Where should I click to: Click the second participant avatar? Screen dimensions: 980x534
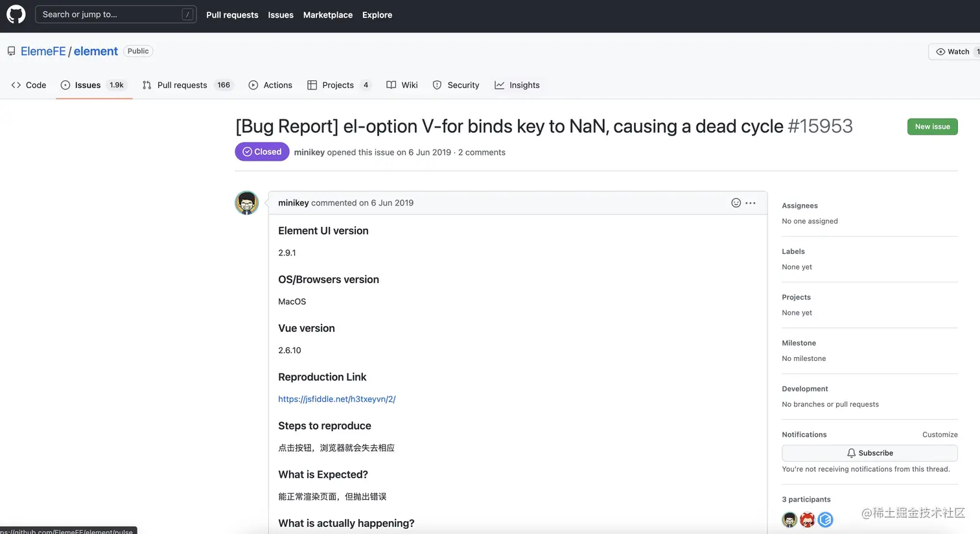click(807, 519)
